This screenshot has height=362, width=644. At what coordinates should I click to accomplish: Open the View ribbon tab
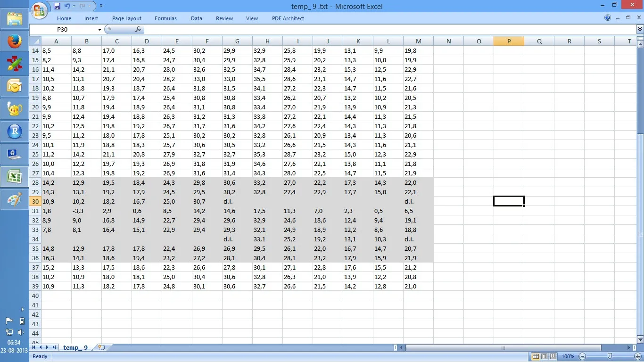(252, 18)
